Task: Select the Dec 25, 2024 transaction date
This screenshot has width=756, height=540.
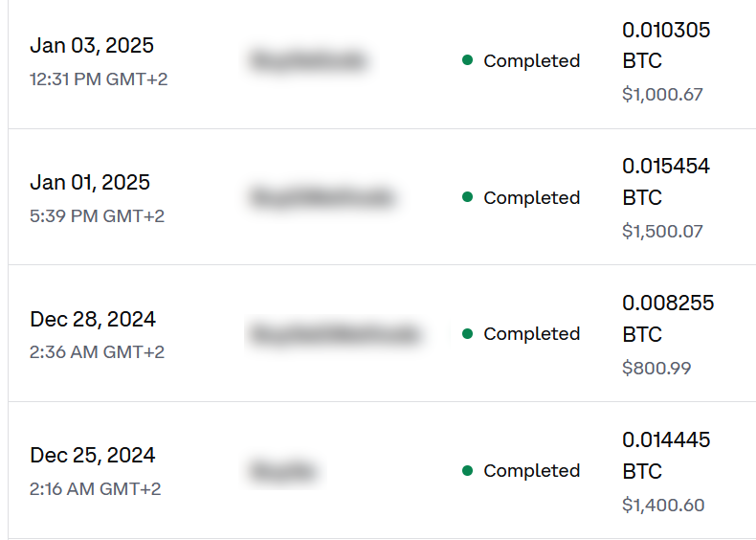Action: (x=93, y=456)
